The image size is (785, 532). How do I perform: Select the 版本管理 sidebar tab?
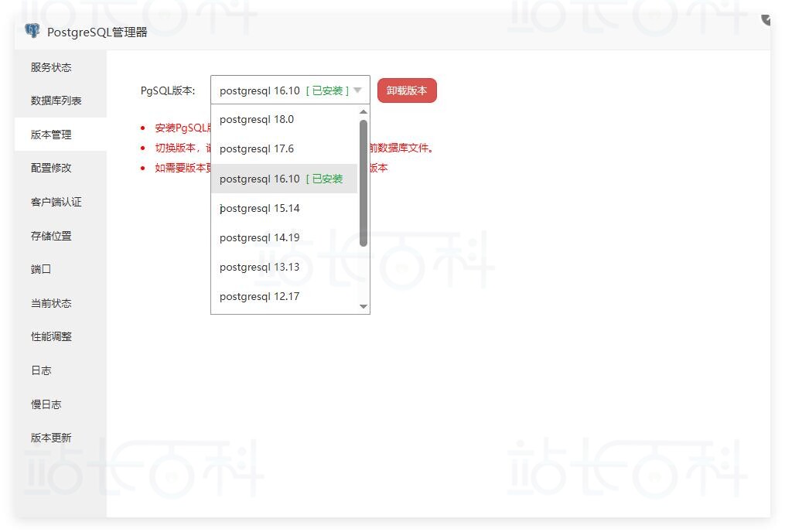[60, 134]
